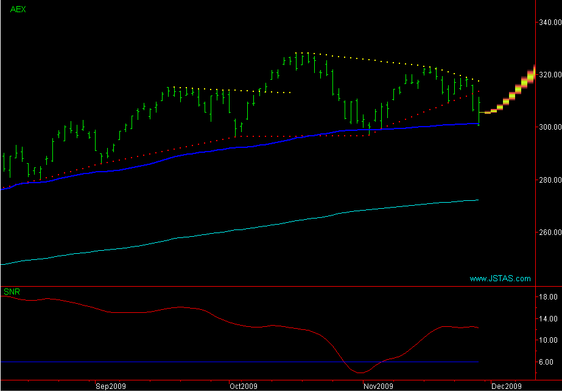Image resolution: width=562 pixels, height=392 pixels.
Task: Select the Oct2009 date marker
Action: pyautogui.click(x=244, y=386)
